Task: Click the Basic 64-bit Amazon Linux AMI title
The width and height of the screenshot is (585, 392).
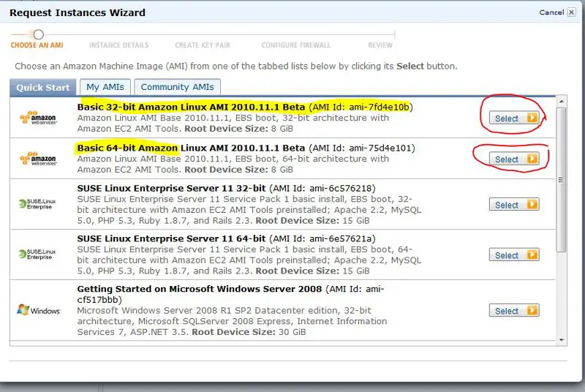Action: tap(191, 148)
